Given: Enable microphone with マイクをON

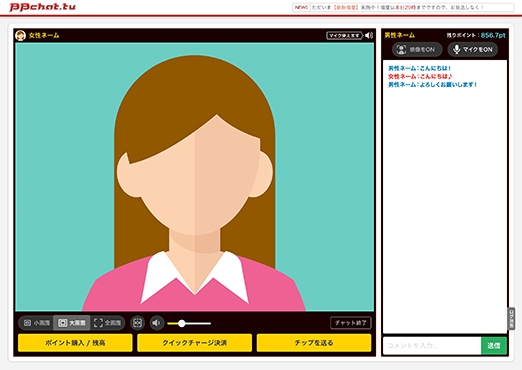Looking at the screenshot, I should click(x=473, y=50).
